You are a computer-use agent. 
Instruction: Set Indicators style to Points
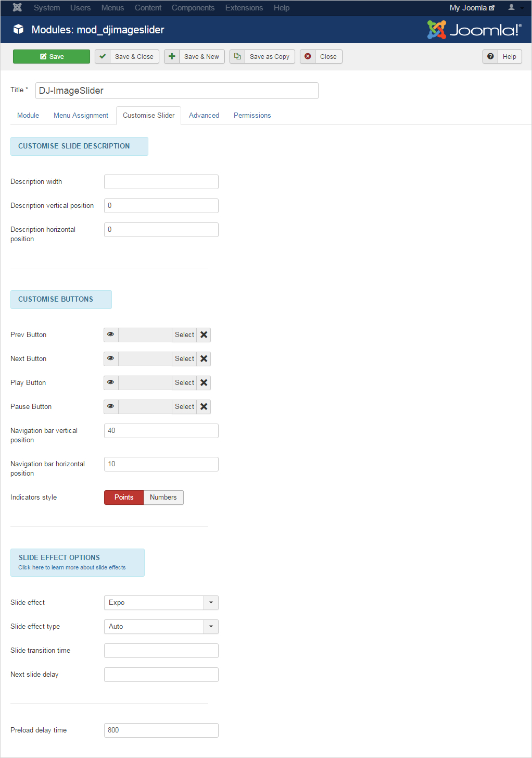pos(124,498)
